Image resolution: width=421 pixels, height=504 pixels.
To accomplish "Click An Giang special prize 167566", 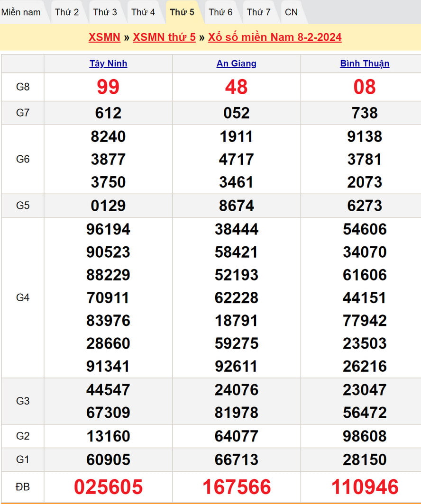I will click(x=237, y=487).
